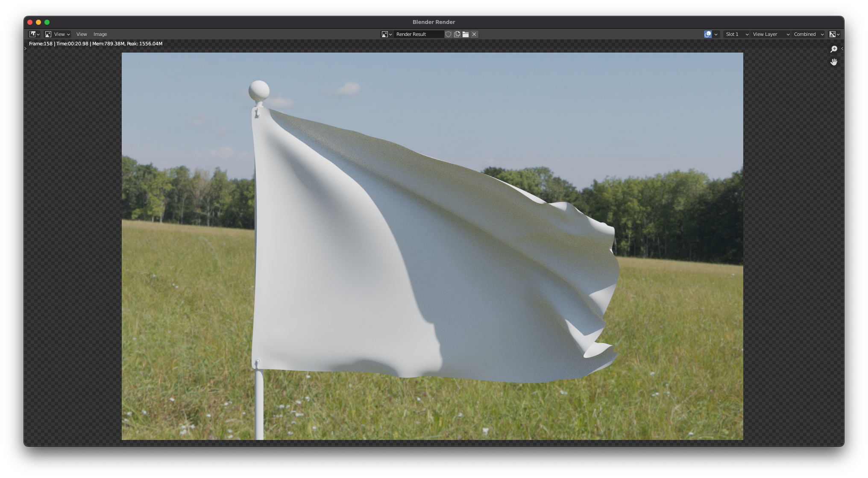This screenshot has width=868, height=478.
Task: Toggle the show gizmo button
Action: click(708, 34)
